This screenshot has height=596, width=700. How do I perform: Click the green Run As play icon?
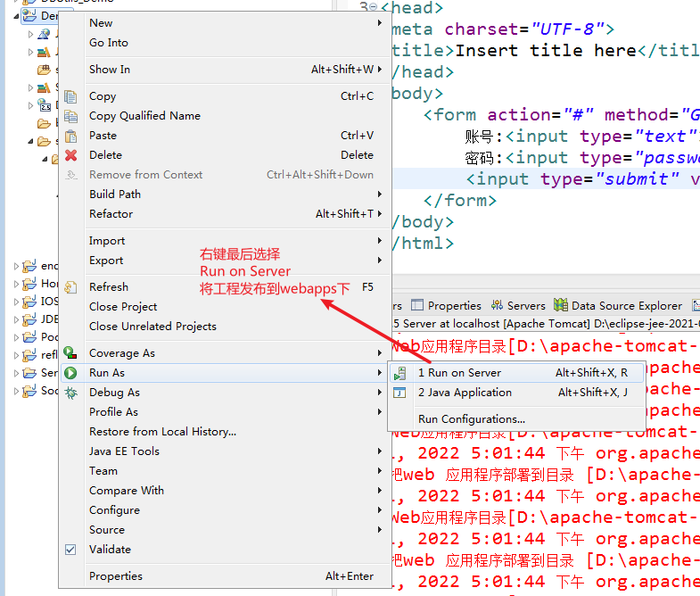coord(70,373)
